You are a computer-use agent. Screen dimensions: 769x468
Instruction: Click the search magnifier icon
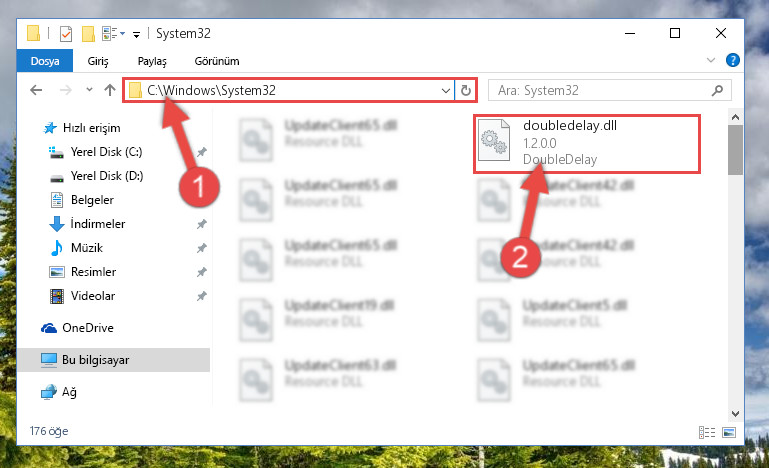(717, 90)
